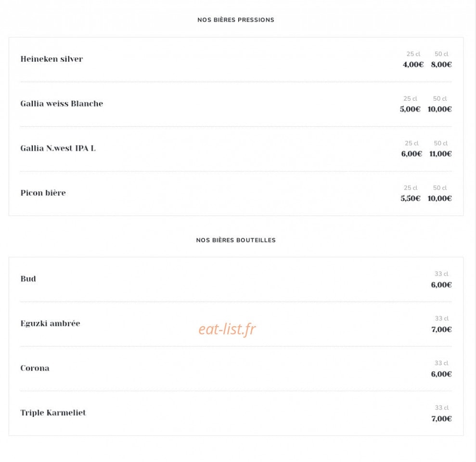Screen dimensions: 476x462
Task: Click the 6,00€ Bud bottle price
Action: (x=441, y=285)
